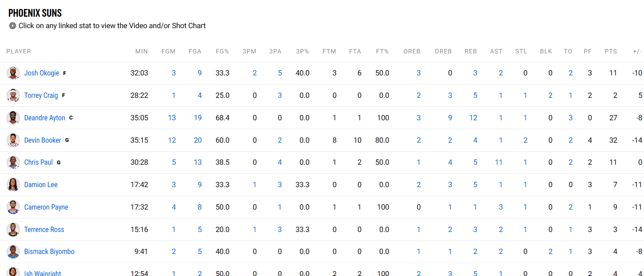
Task: Open Bismack Biyombo's player headshot
Action: point(13,252)
